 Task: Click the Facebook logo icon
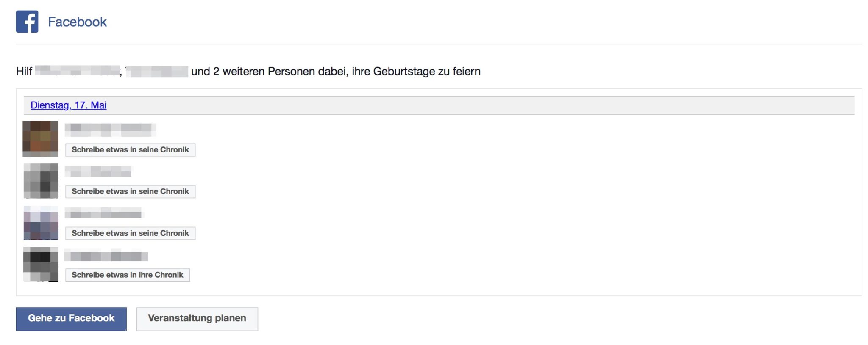click(27, 22)
